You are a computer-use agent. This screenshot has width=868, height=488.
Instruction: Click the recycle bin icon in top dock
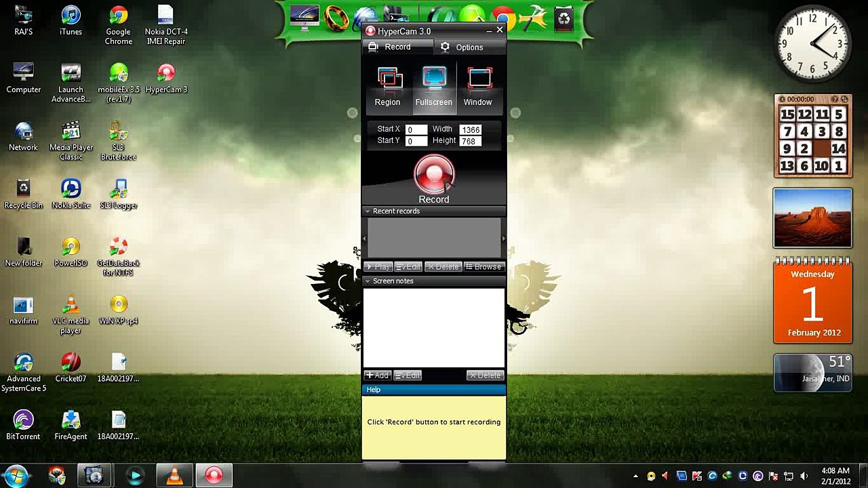point(564,19)
